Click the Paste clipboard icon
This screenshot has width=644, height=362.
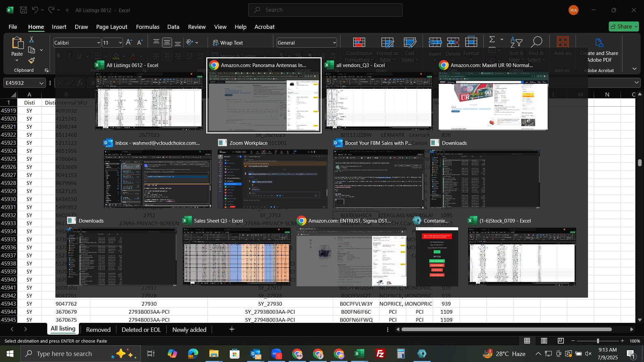[x=17, y=43]
